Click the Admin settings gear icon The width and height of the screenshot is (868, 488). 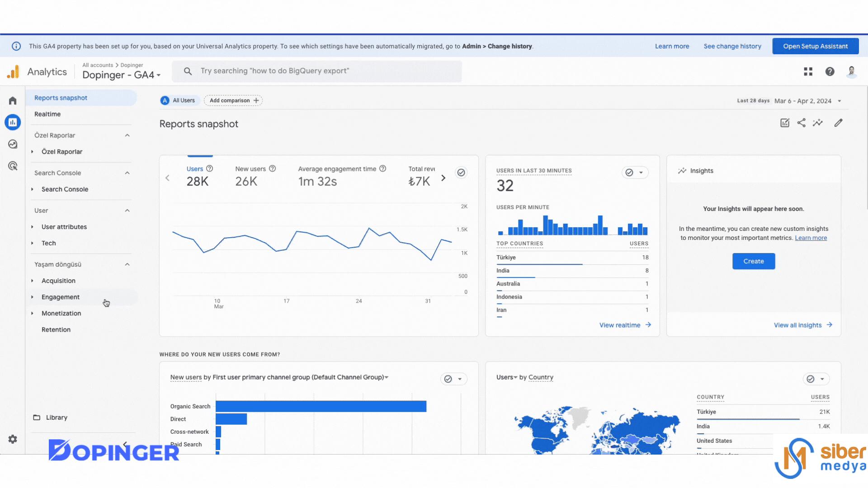coord(13,439)
